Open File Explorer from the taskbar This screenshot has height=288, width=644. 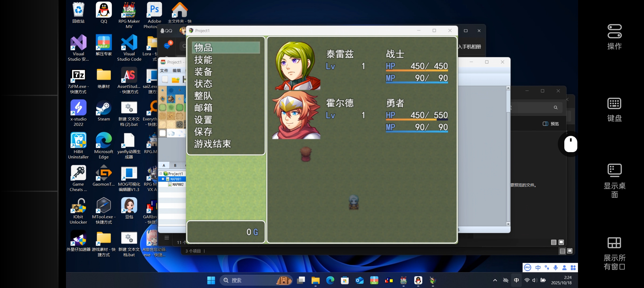click(x=315, y=280)
